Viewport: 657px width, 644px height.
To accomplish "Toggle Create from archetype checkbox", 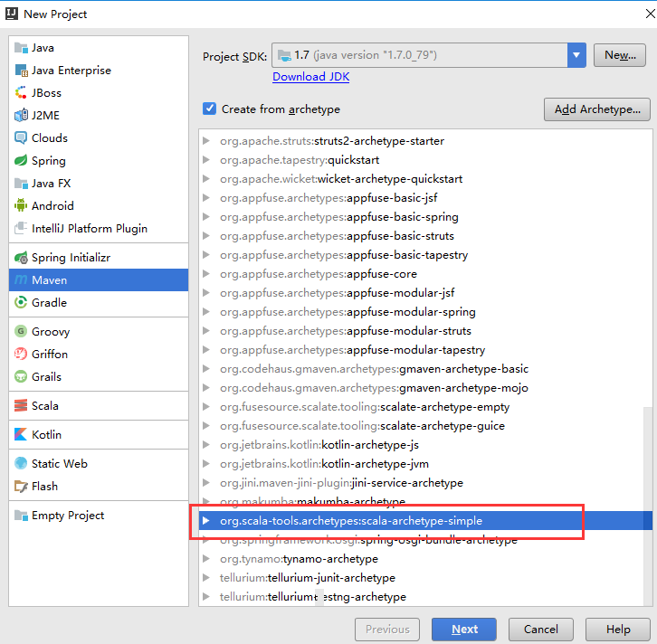I will [x=210, y=109].
